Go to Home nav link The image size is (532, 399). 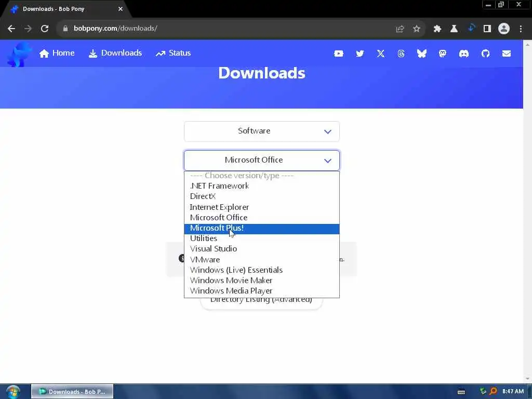pos(57,54)
